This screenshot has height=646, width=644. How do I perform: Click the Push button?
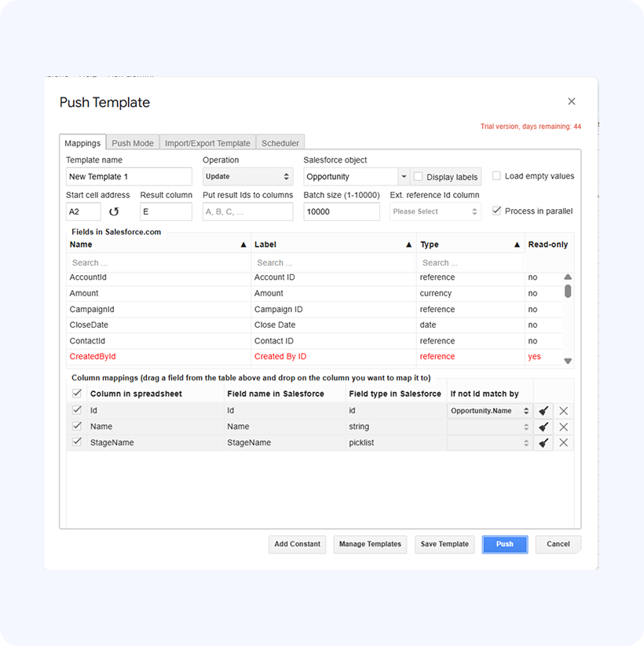(504, 544)
